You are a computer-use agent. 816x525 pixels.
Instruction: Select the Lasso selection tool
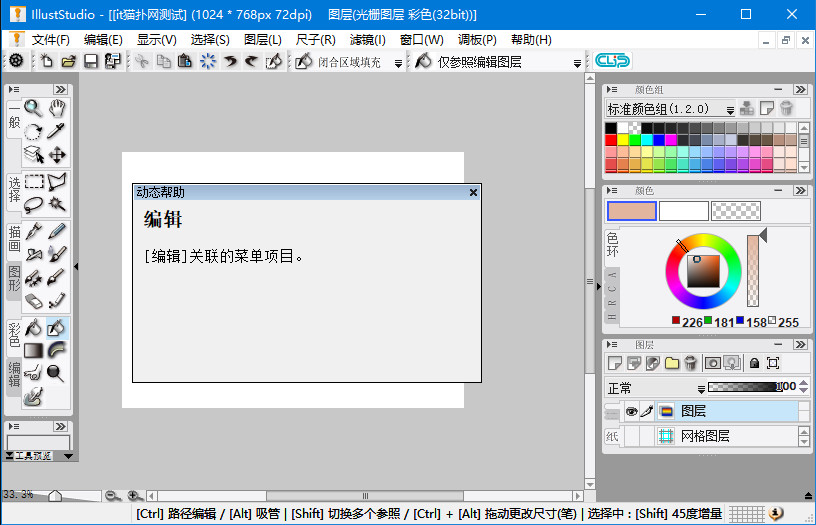tap(33, 204)
